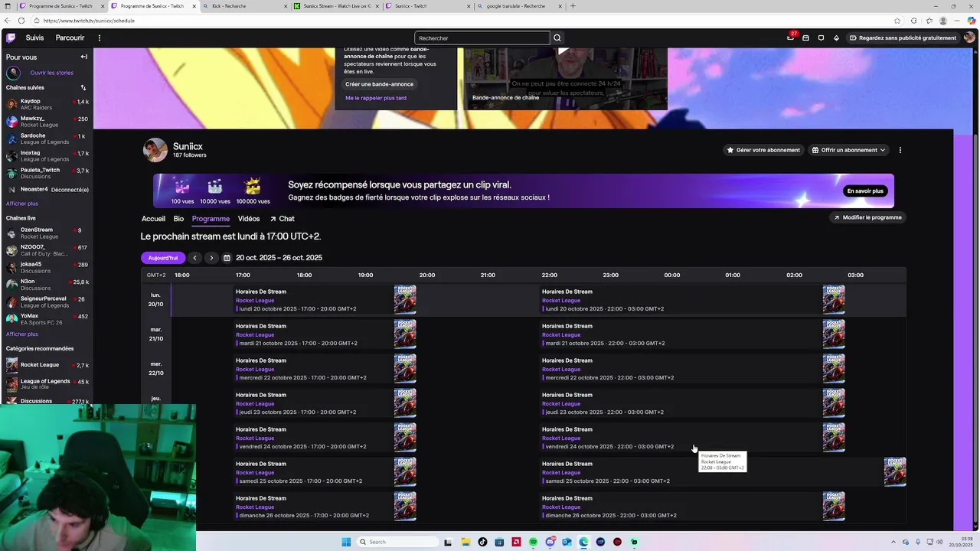Open the envelope messages icon in top bar
980x551 pixels.
pos(805,37)
